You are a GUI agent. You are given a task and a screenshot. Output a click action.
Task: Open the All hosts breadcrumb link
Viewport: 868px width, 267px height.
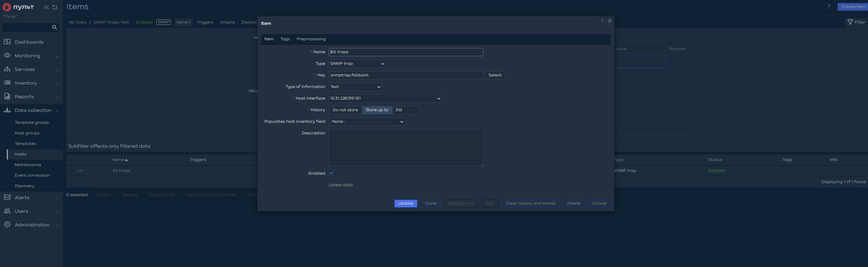click(x=78, y=22)
